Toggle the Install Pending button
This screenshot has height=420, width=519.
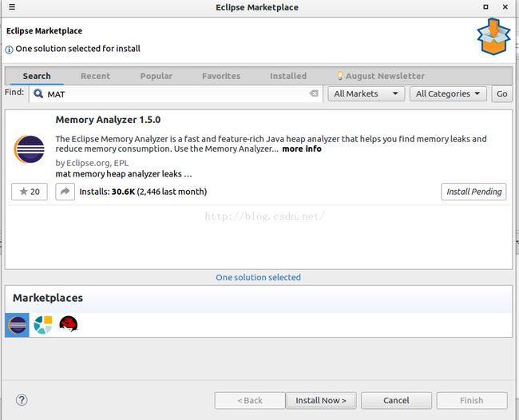point(473,192)
